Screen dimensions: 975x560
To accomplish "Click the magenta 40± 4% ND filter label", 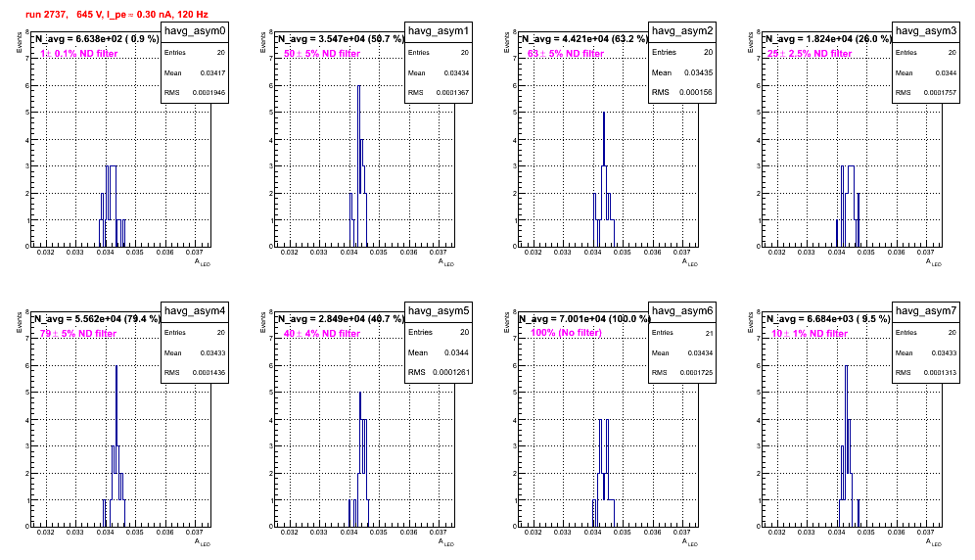I will [322, 334].
